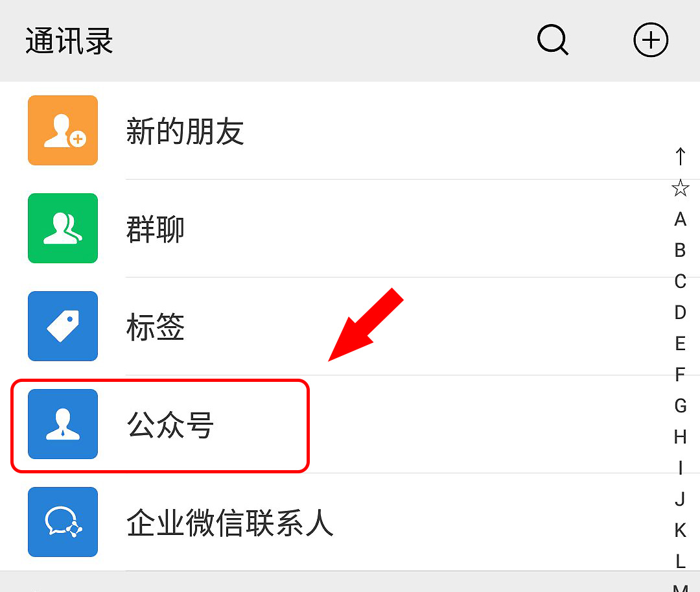Tap the Official Accounts person icon
The width and height of the screenshot is (700, 592).
[63, 423]
